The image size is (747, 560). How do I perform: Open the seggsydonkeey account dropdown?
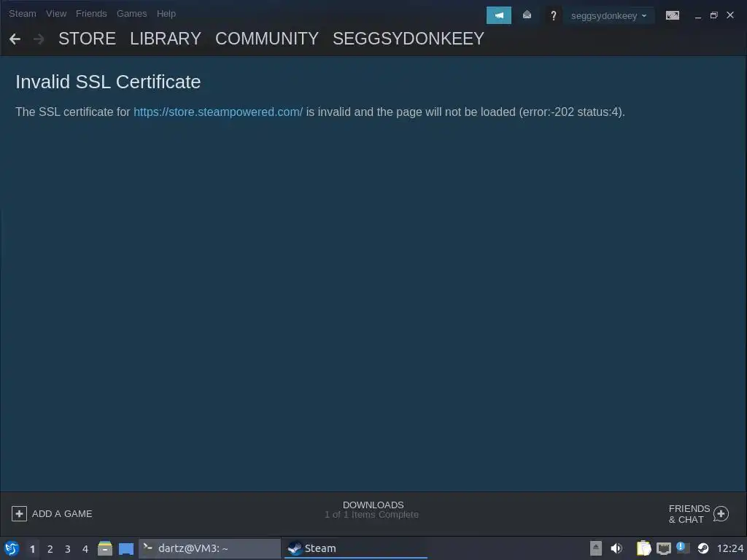pyautogui.click(x=609, y=16)
